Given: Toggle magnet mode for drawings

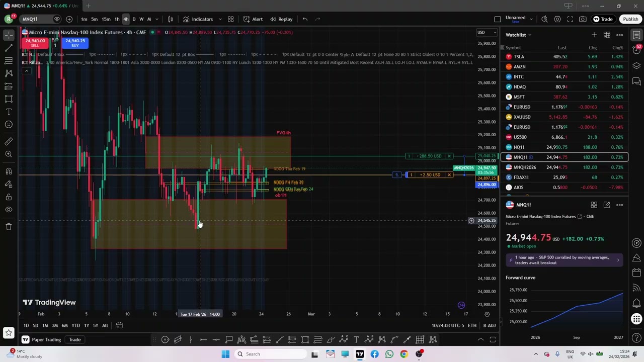Looking at the screenshot, I should point(9,171).
